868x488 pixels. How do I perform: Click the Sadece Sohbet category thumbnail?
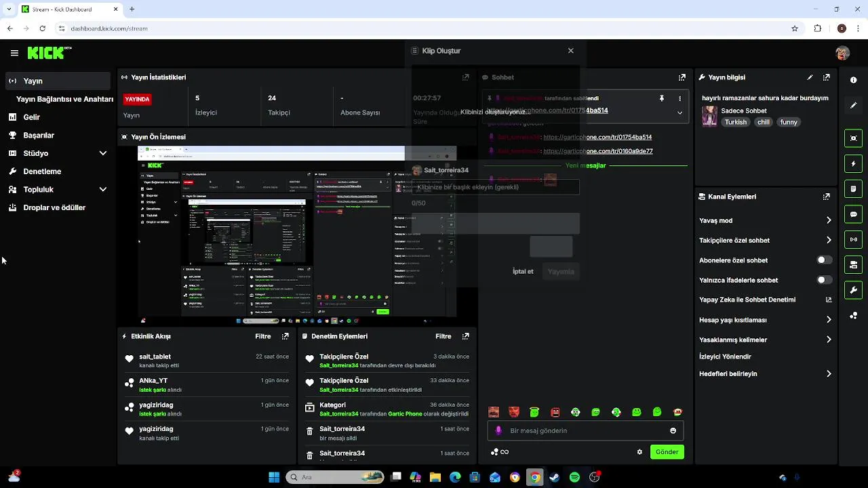point(709,116)
